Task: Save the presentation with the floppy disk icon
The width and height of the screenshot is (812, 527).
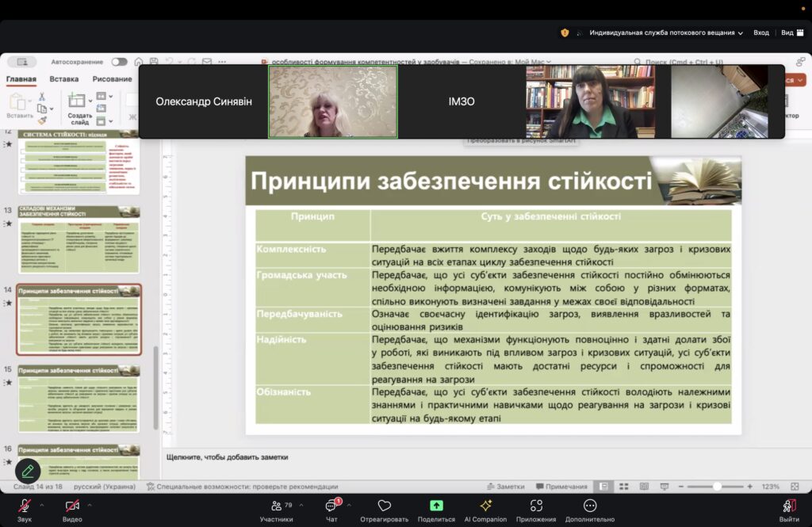Action: point(154,62)
